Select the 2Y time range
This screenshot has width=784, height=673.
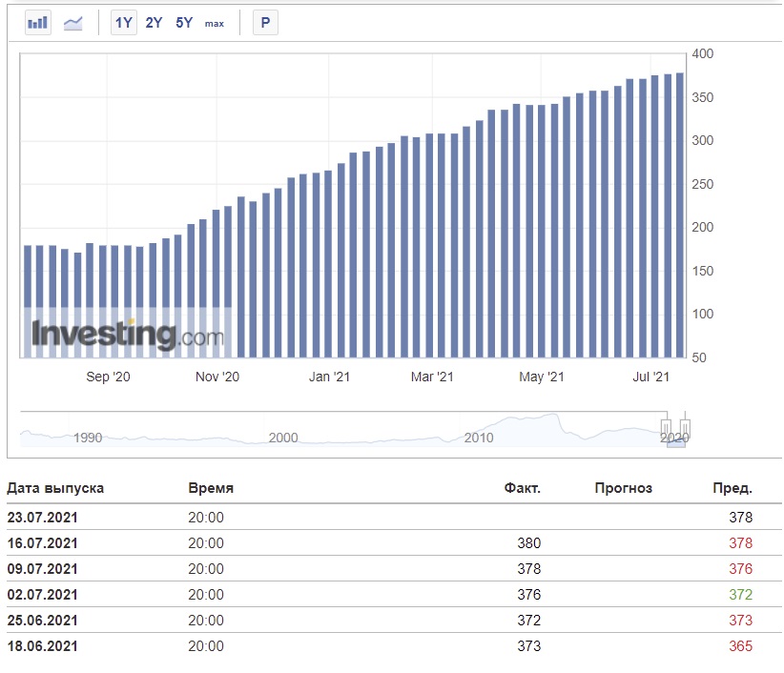click(154, 23)
